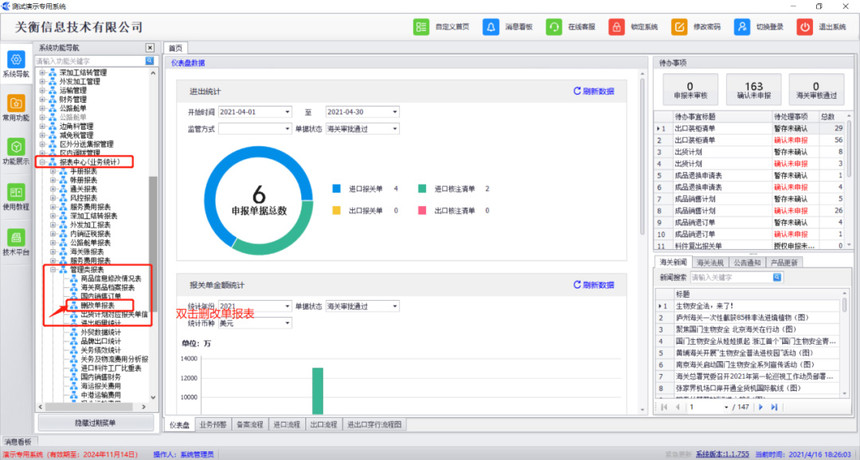Screen dimensions: 860x460
Task: Click search icon in function navigation box
Action: (149, 61)
